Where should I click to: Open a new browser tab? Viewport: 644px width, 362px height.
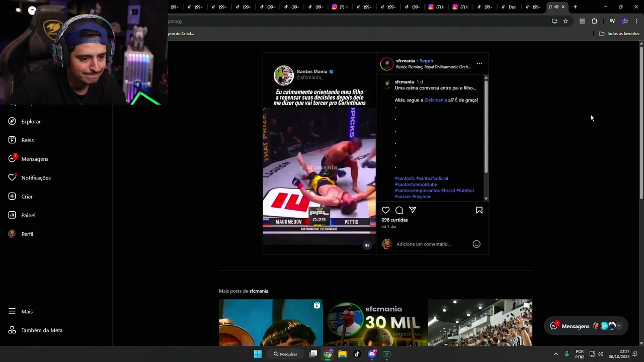coord(575,7)
